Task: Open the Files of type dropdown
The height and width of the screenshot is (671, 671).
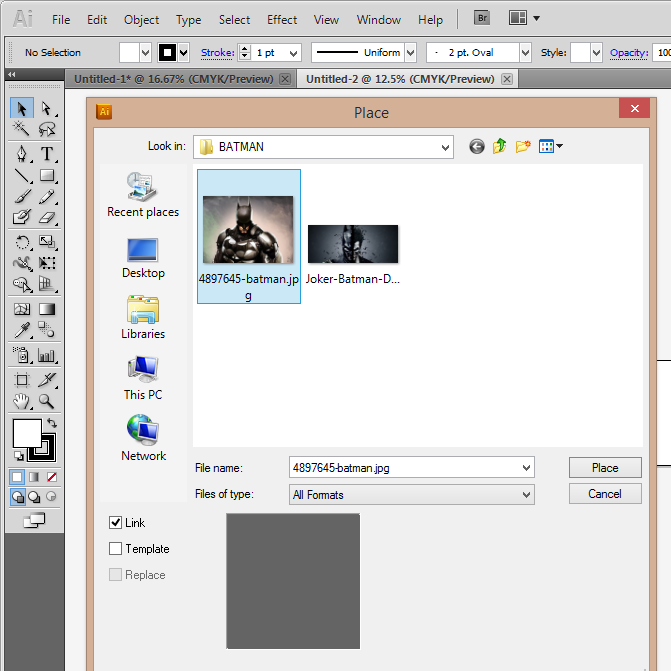Action: (526, 495)
